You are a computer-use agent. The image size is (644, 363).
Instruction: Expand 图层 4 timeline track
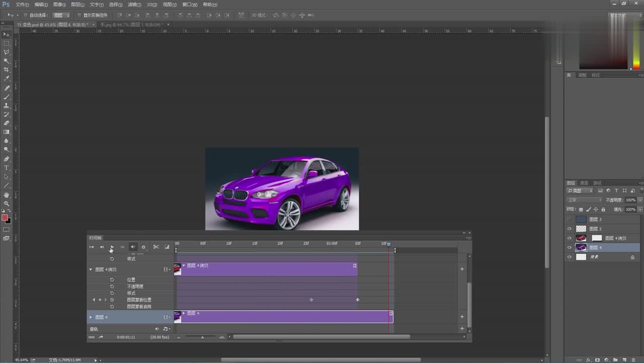point(91,317)
